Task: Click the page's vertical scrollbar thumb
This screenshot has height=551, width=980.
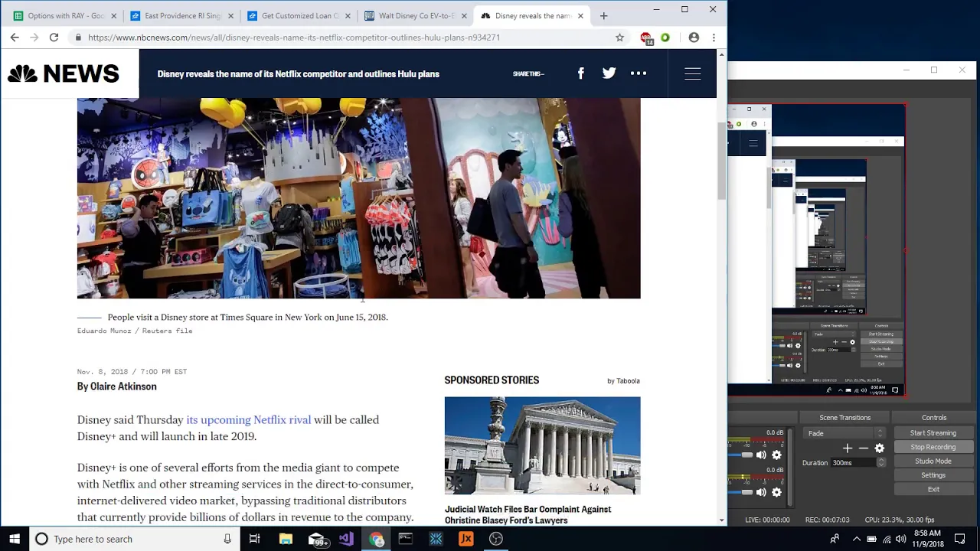Action: [721, 162]
